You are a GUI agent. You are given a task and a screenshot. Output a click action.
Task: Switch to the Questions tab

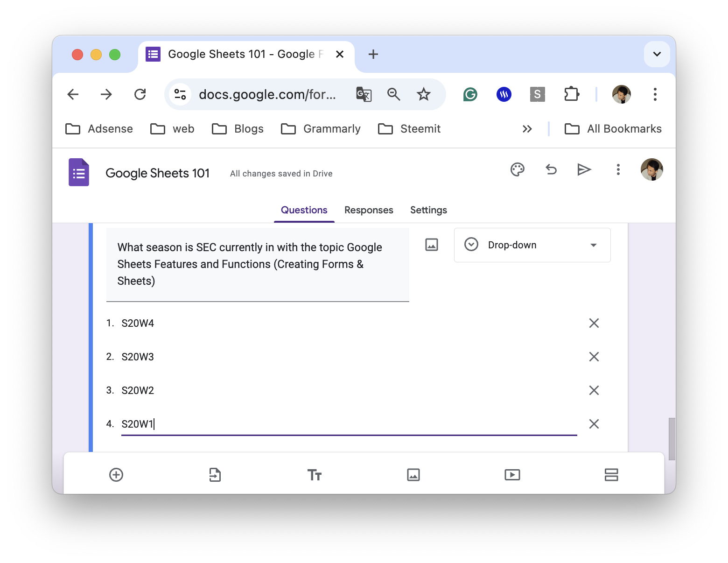(x=304, y=210)
